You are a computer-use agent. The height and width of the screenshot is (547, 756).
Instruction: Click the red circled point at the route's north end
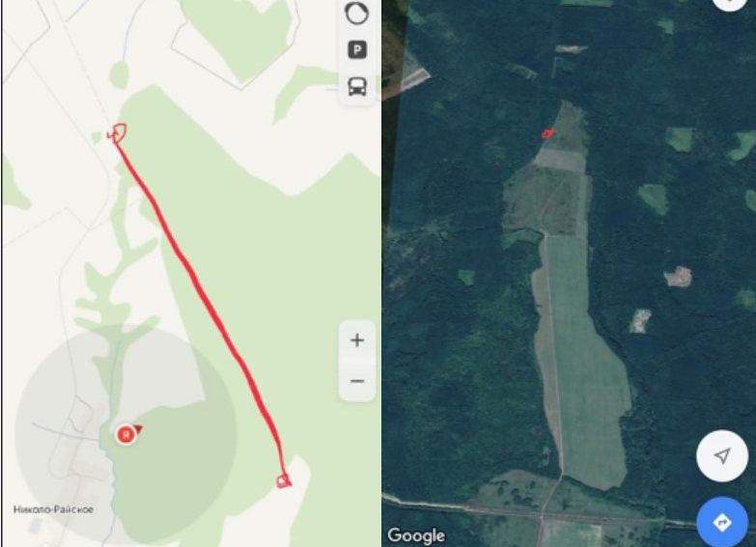tap(118, 133)
